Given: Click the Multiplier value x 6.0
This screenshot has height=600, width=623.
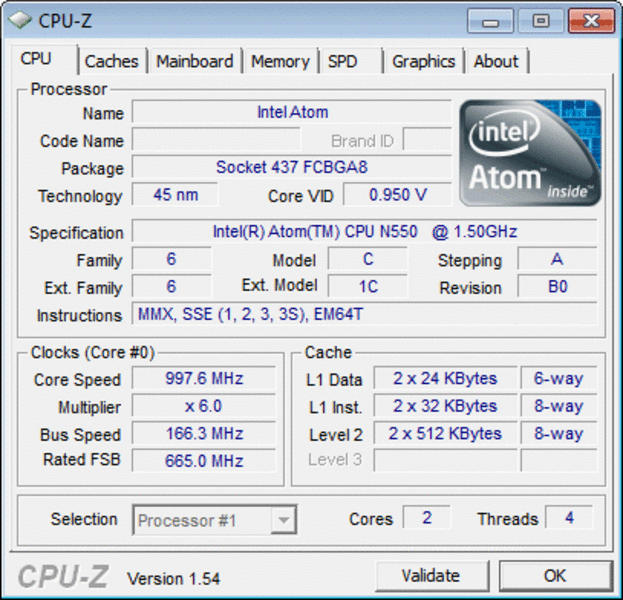Looking at the screenshot, I should tap(204, 406).
